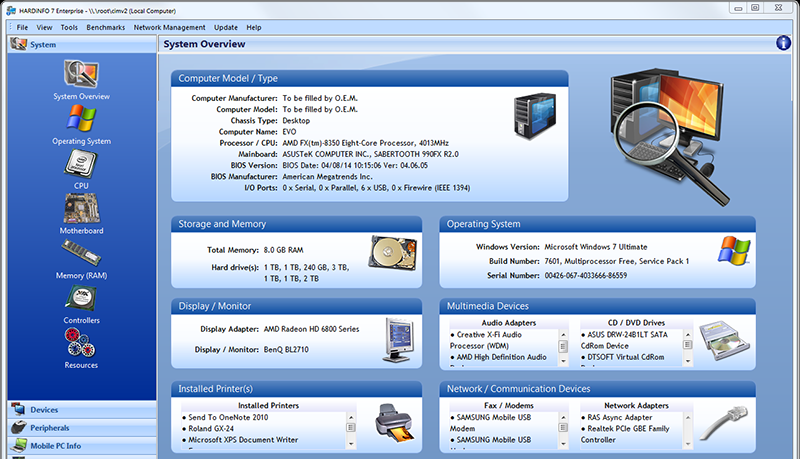Click scrollbar thumb in Installed Printers list
This screenshot has height=459, width=800.
tap(351, 427)
